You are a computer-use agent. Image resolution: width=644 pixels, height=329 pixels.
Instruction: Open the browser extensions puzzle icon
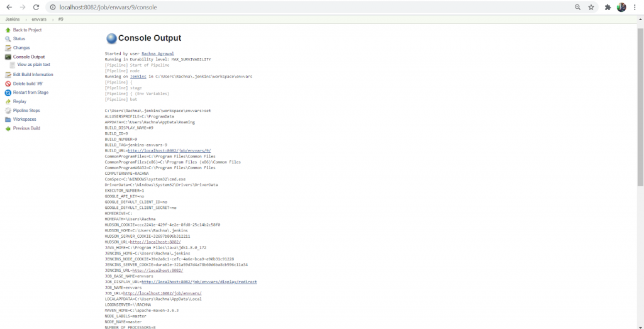[608, 8]
